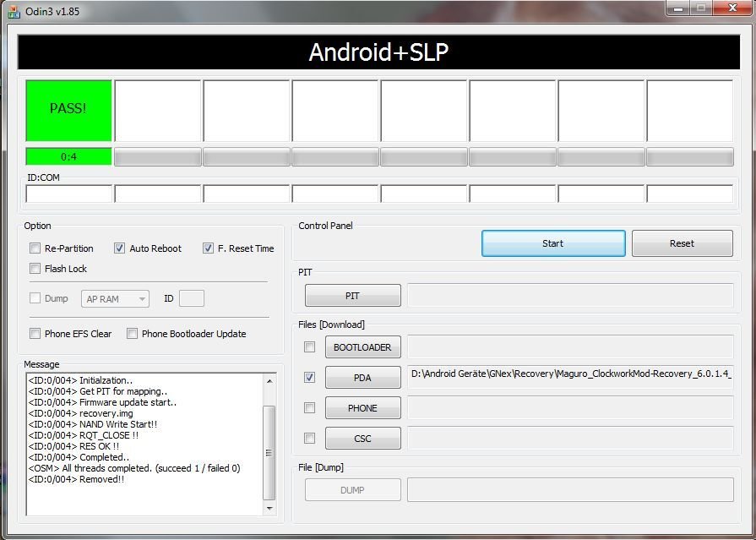Viewport: 756px width, 540px height.
Task: Click the green 0:4 progress bar
Action: [x=68, y=156]
